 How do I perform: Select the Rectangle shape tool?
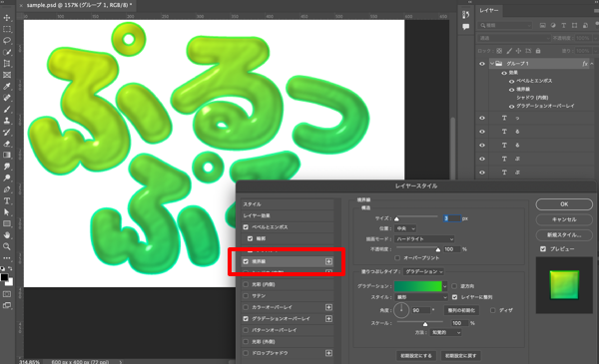click(7, 223)
